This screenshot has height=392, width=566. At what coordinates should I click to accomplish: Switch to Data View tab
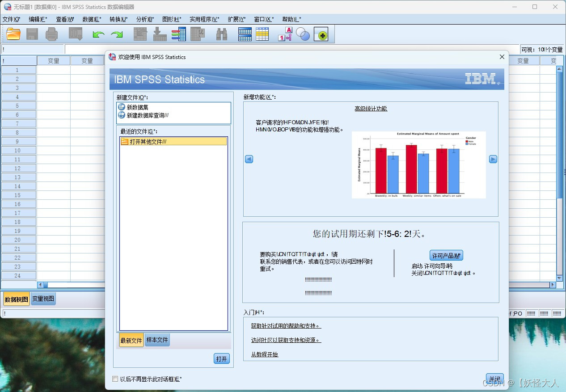pos(17,299)
